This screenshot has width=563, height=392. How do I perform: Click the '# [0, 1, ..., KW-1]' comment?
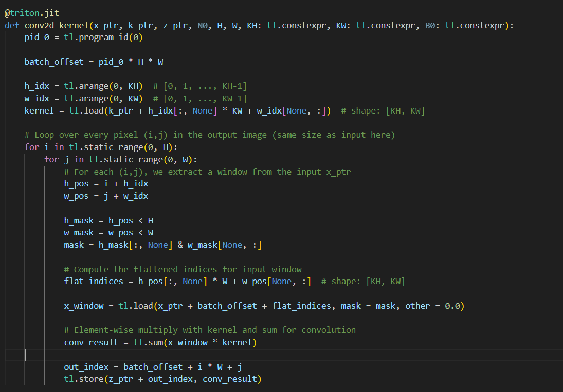200,99
